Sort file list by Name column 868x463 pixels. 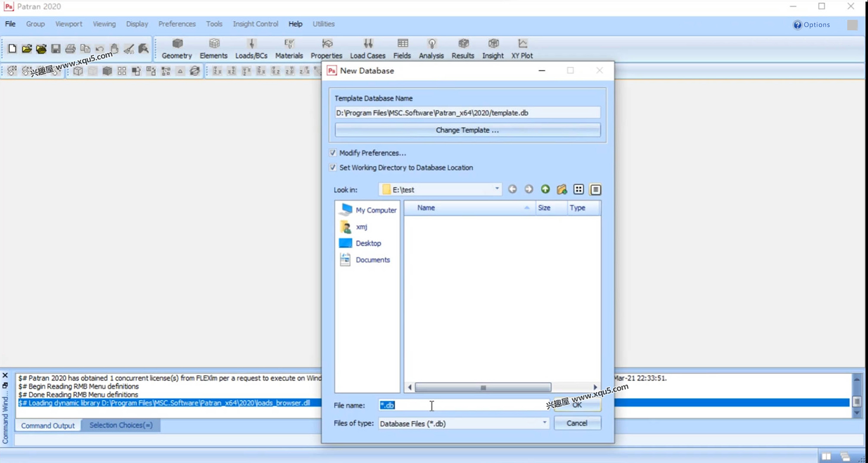[470, 208]
